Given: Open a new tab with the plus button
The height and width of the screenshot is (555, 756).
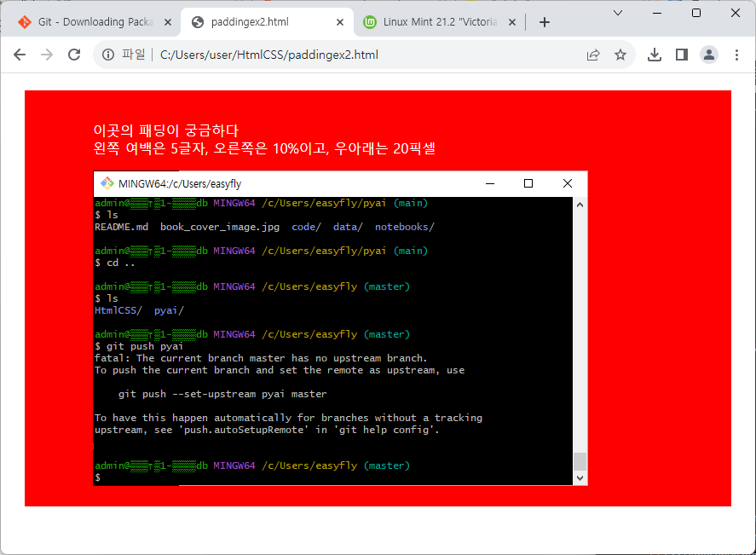Looking at the screenshot, I should point(545,22).
